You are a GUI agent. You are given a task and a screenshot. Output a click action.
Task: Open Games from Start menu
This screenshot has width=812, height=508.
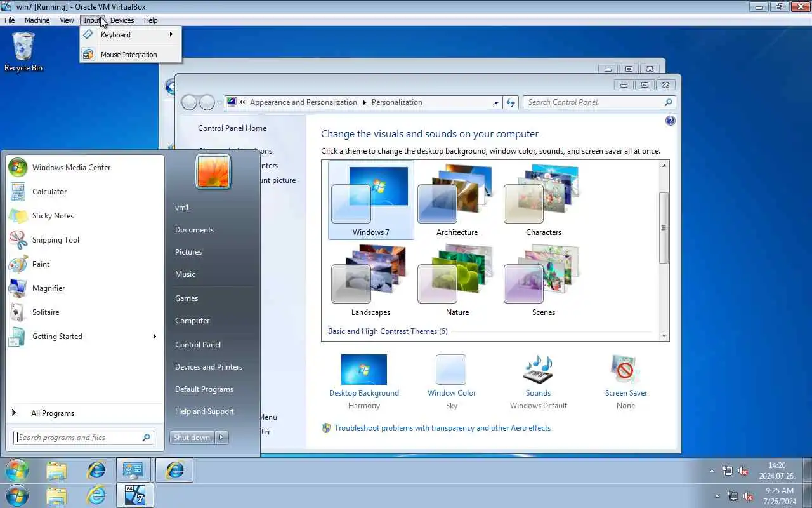[x=187, y=298]
